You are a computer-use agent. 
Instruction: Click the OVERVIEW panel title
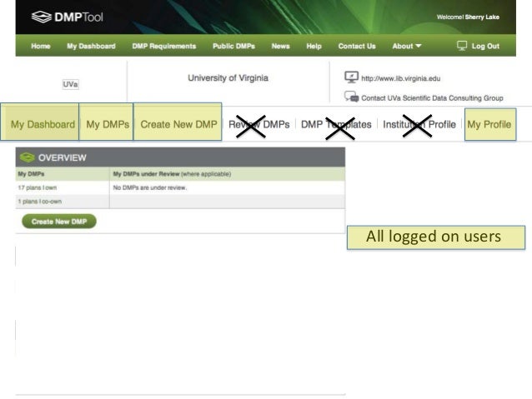[x=63, y=157]
